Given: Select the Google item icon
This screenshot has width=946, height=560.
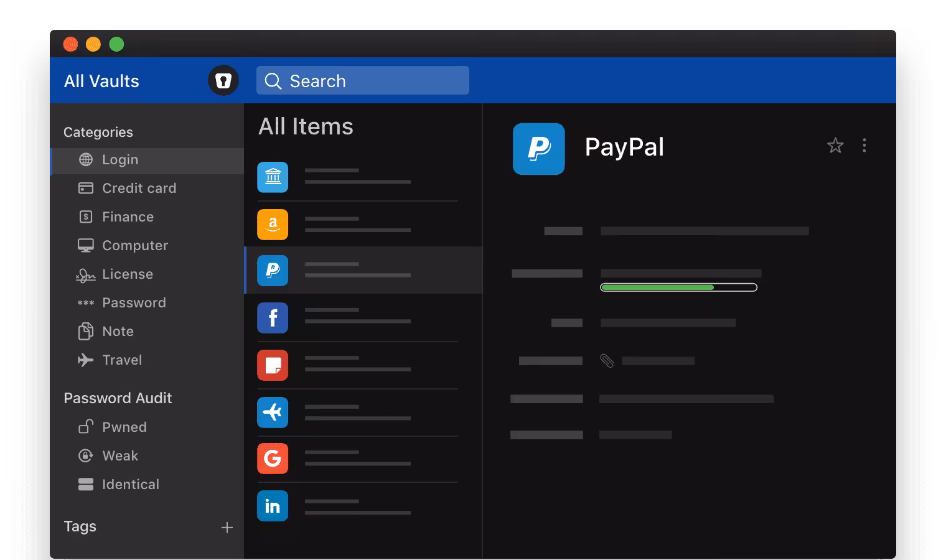Looking at the screenshot, I should [273, 459].
